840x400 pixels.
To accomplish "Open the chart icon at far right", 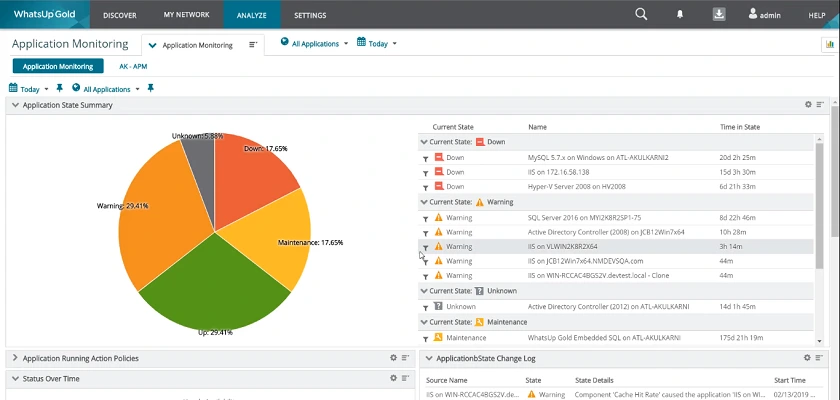I will point(830,45).
